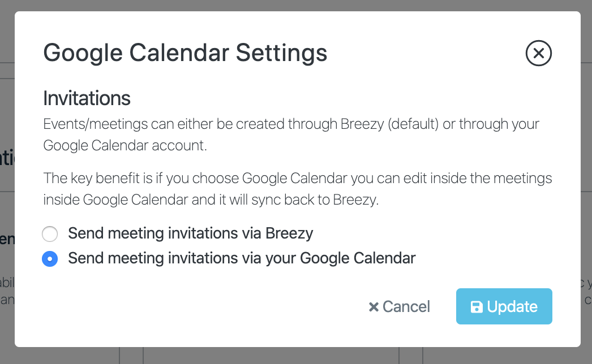Click "Send meeting invitations via your Google Calendar" label
The image size is (592, 364).
pyautogui.click(x=242, y=259)
